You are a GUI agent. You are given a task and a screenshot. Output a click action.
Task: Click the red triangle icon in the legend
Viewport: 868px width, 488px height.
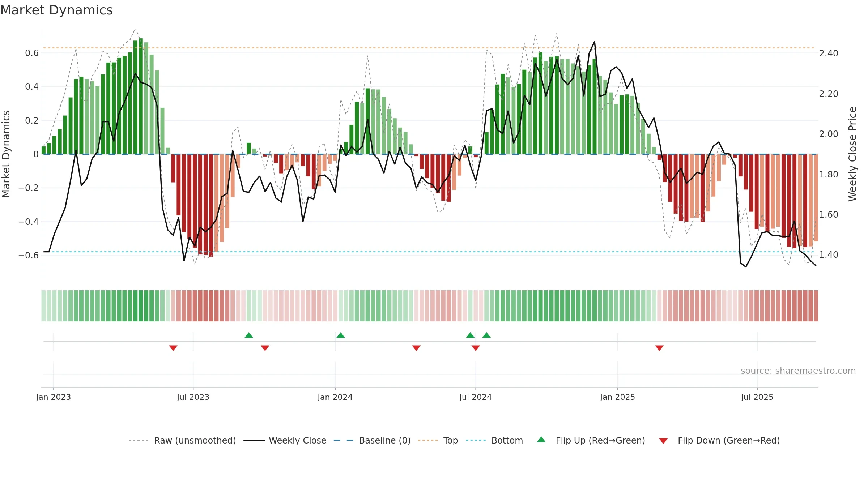(663, 441)
